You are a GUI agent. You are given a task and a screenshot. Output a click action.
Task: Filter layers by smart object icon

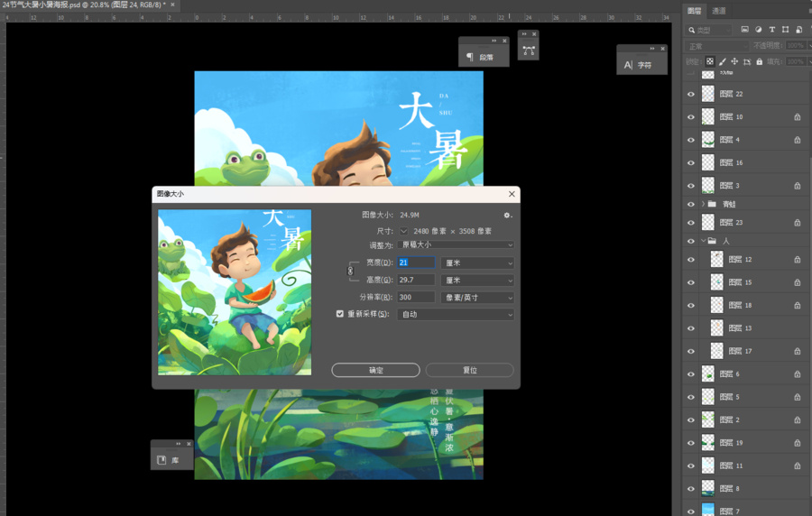pyautogui.click(x=798, y=30)
